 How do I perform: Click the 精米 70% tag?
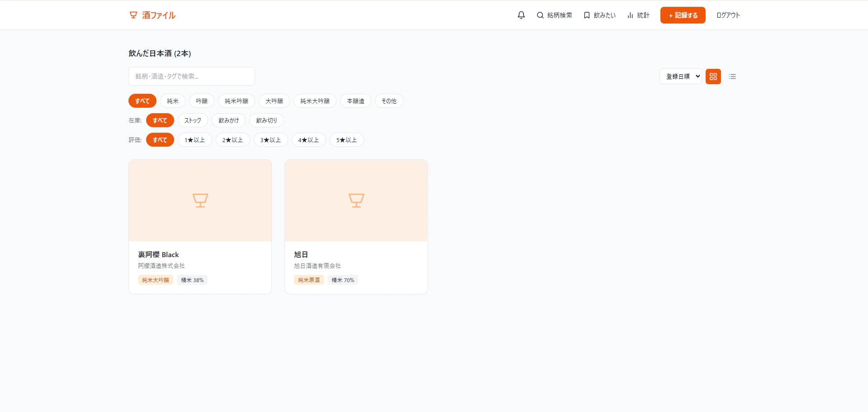click(x=343, y=280)
